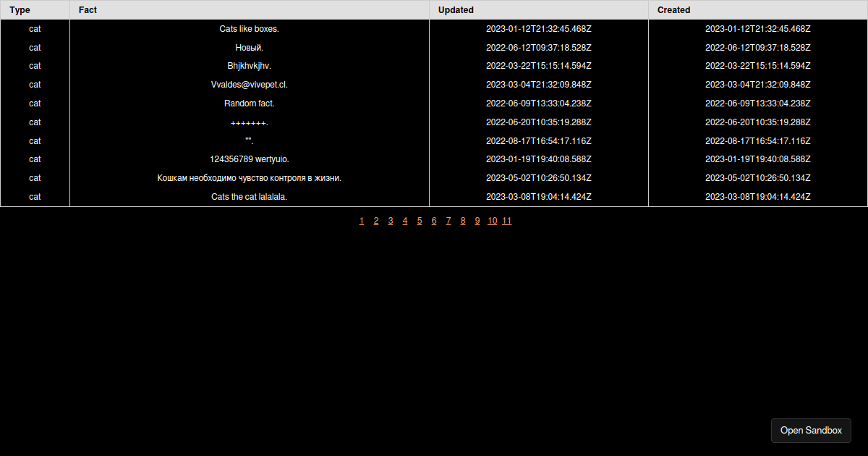The width and height of the screenshot is (868, 456).
Task: Click the Vvaldes@vivepet.cl. fact text
Action: click(249, 85)
